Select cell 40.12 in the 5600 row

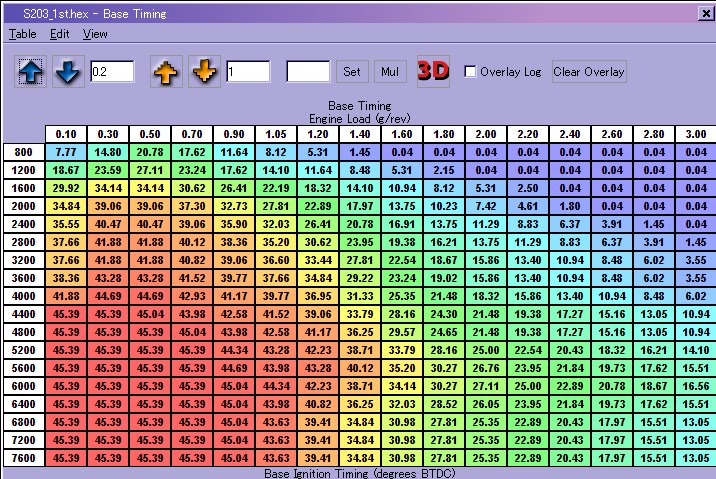click(x=360, y=368)
